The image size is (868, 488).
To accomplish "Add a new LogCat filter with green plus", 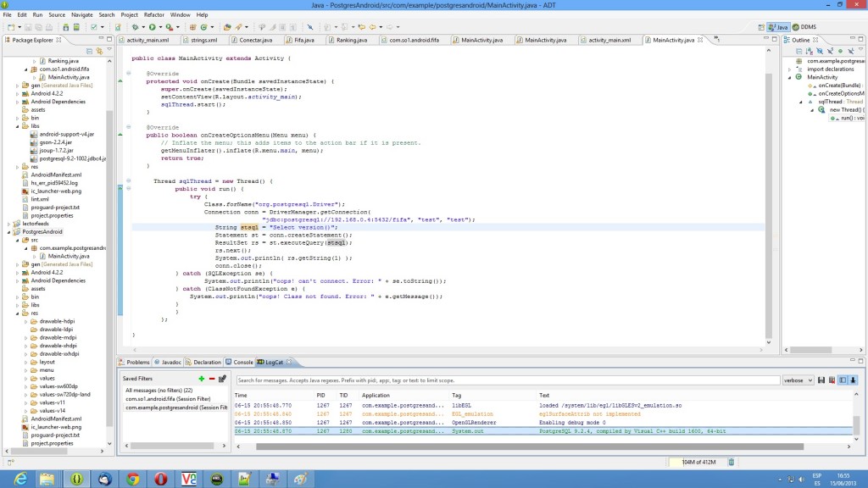I will point(201,379).
